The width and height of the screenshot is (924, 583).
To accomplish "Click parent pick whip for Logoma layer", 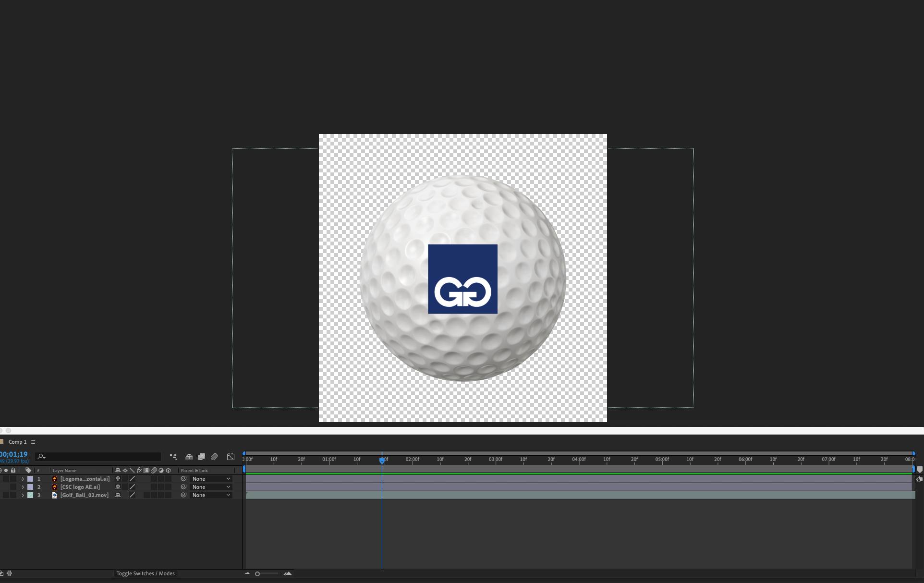I will coord(183,479).
